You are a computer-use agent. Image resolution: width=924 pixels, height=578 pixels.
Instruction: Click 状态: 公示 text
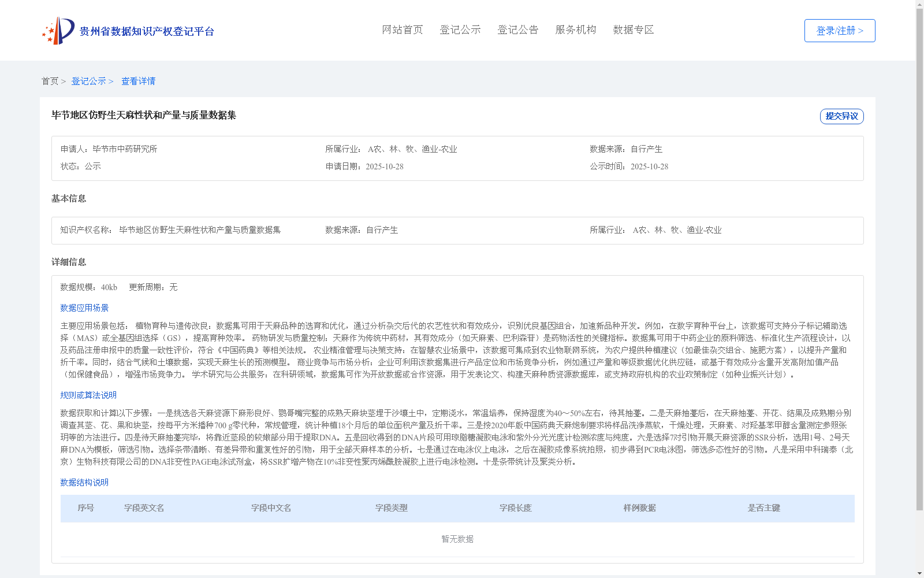(81, 166)
